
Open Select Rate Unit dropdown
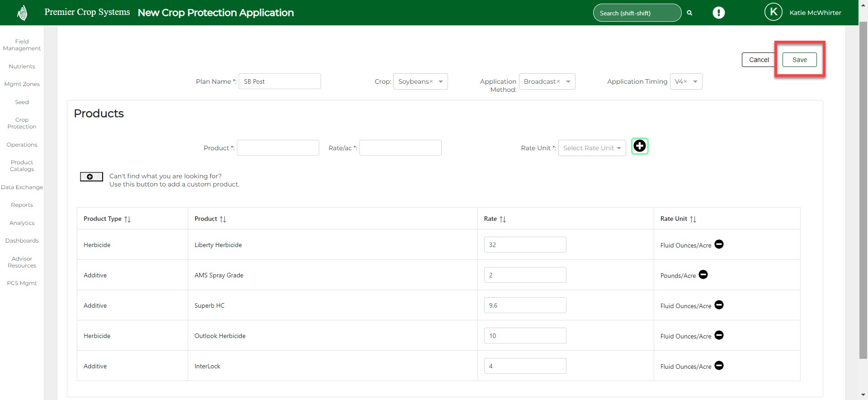[591, 148]
